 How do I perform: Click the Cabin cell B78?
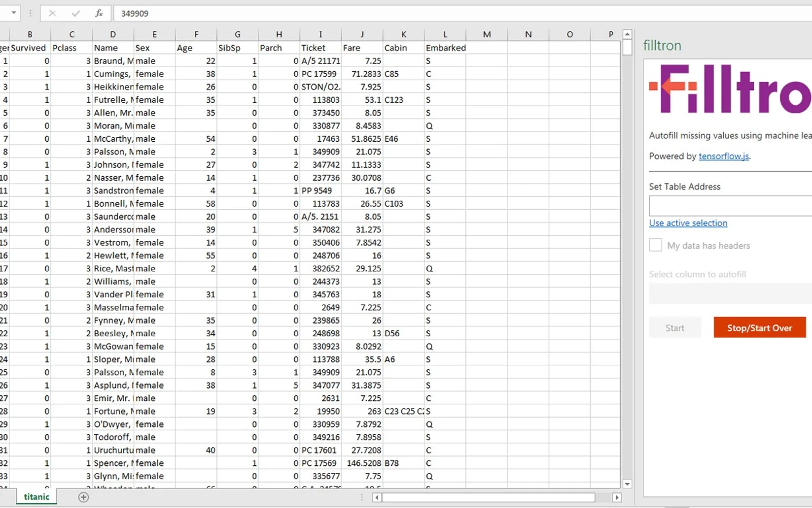click(x=404, y=463)
